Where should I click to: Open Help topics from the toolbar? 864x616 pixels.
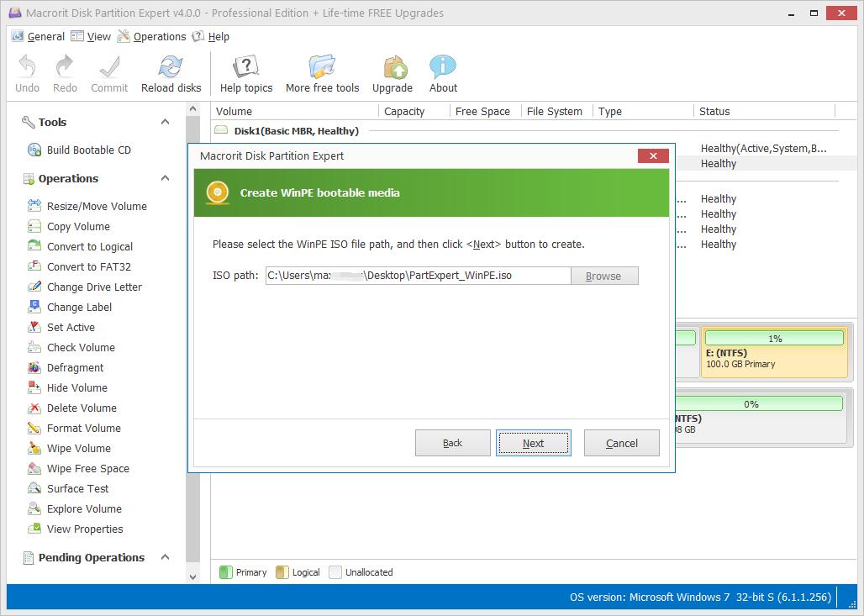coord(245,72)
